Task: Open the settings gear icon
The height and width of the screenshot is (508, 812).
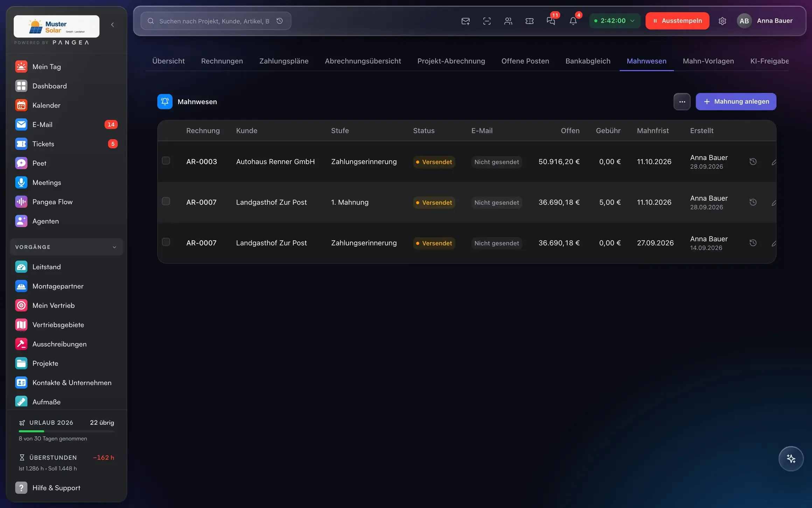Action: click(x=722, y=21)
